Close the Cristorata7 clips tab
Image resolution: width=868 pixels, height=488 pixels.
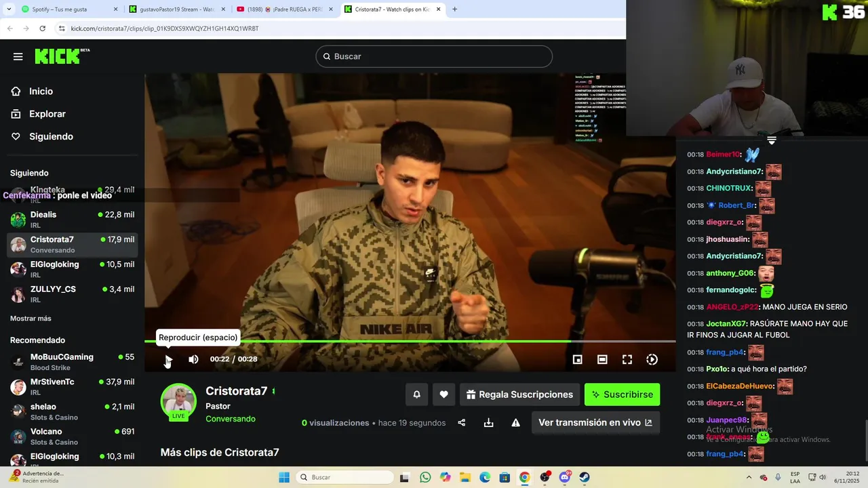439,9
